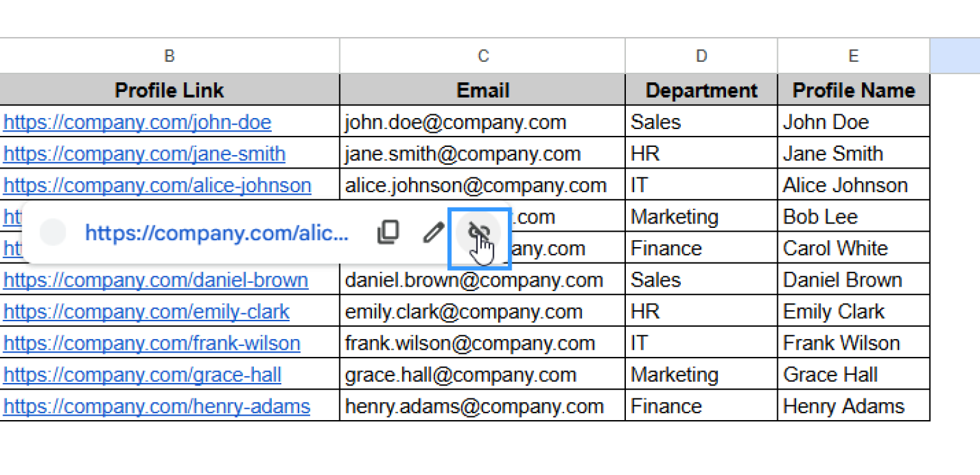Select column E header

(x=854, y=56)
